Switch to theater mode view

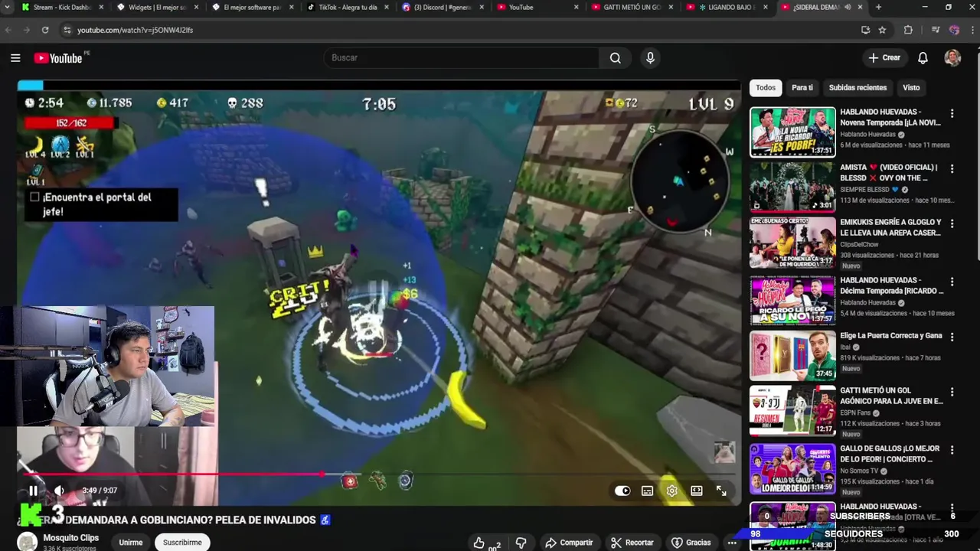click(x=696, y=491)
